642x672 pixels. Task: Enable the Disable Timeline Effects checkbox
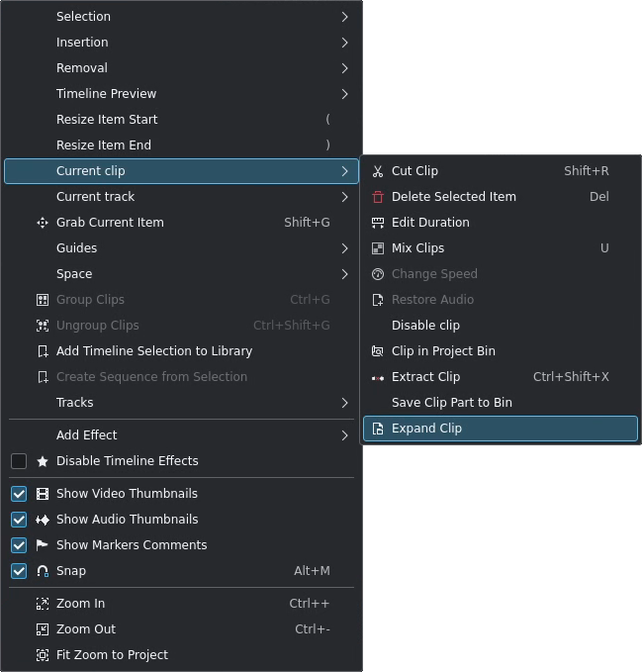pyautogui.click(x=19, y=461)
